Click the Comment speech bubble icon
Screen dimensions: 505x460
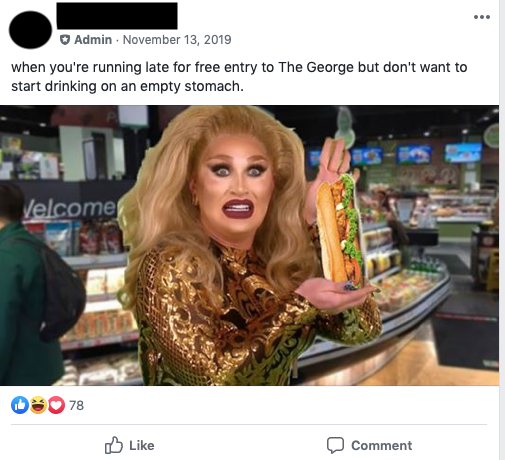335,445
